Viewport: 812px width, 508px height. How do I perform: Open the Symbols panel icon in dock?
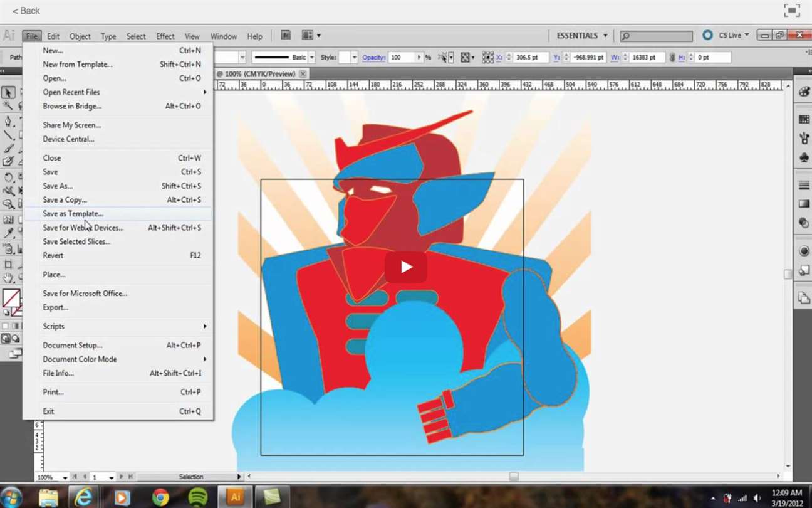click(x=804, y=157)
